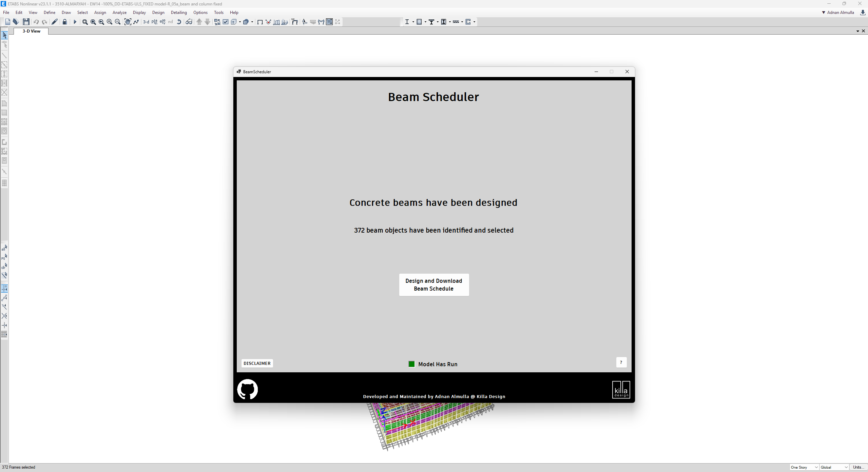Open the One Story dropdown in status bar

pyautogui.click(x=804, y=467)
